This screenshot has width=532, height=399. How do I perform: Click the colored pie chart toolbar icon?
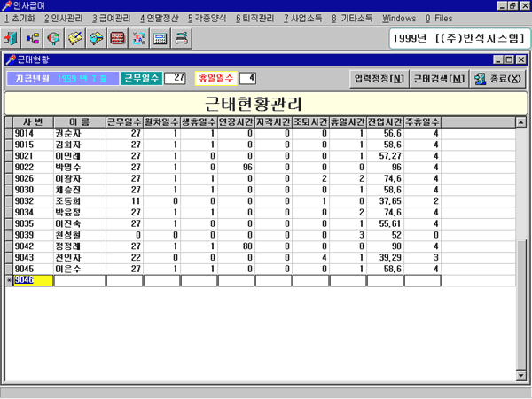coord(54,39)
